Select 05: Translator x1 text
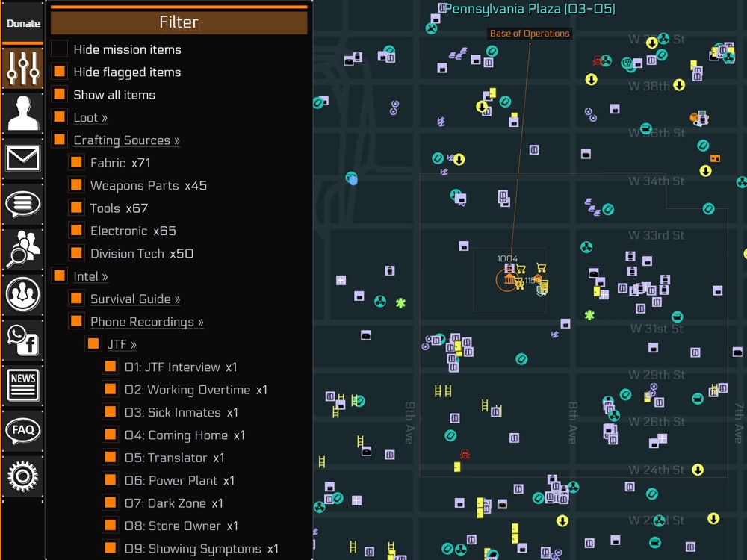The height and width of the screenshot is (560, 747). click(x=174, y=458)
